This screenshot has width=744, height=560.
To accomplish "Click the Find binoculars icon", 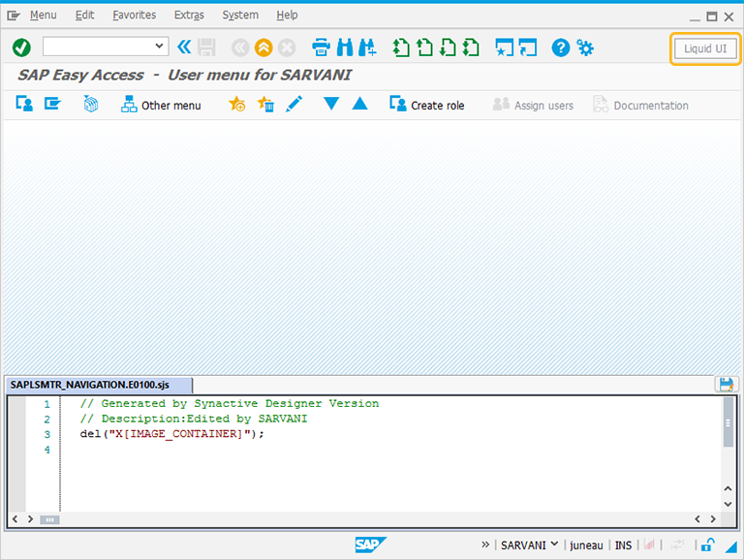I will coord(345,47).
